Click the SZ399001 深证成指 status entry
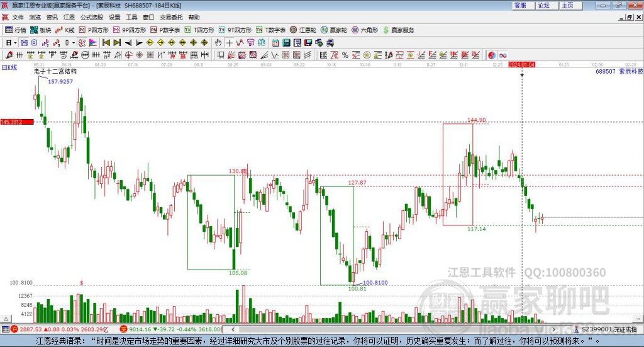 609,329
